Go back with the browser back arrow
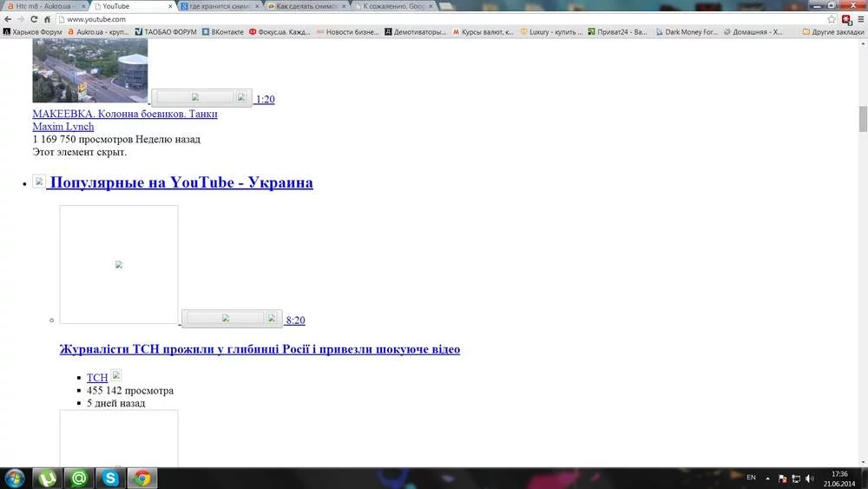The height and width of the screenshot is (489, 868). pos(8,19)
